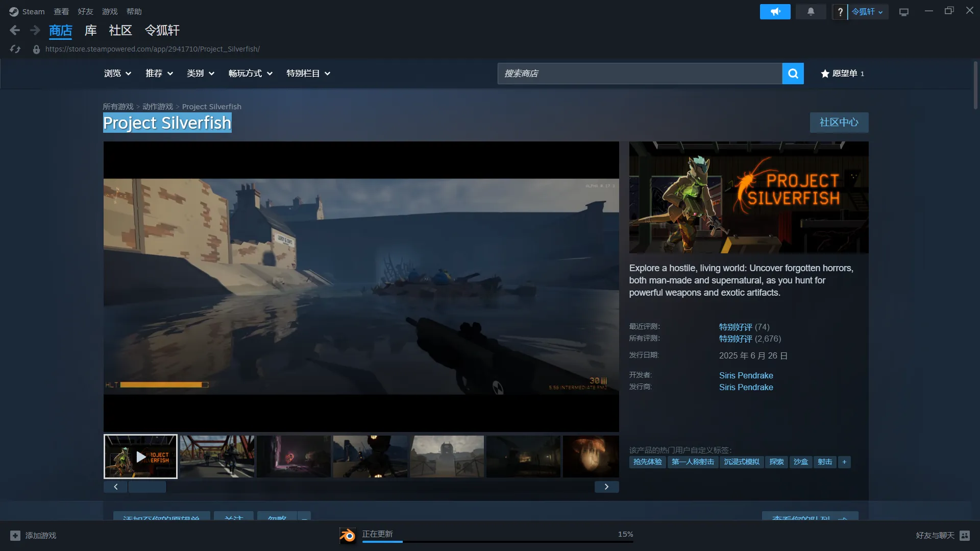Click the search magnifier button

point(793,74)
